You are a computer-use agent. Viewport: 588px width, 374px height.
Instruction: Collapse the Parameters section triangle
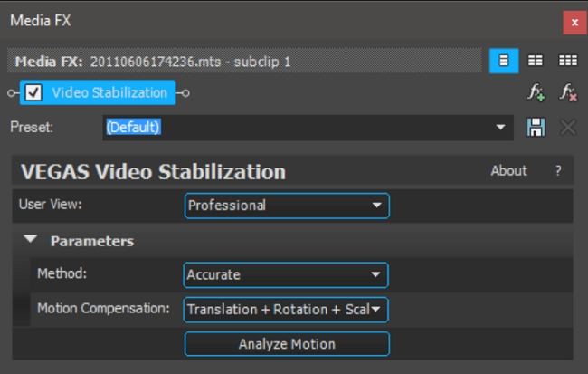31,239
